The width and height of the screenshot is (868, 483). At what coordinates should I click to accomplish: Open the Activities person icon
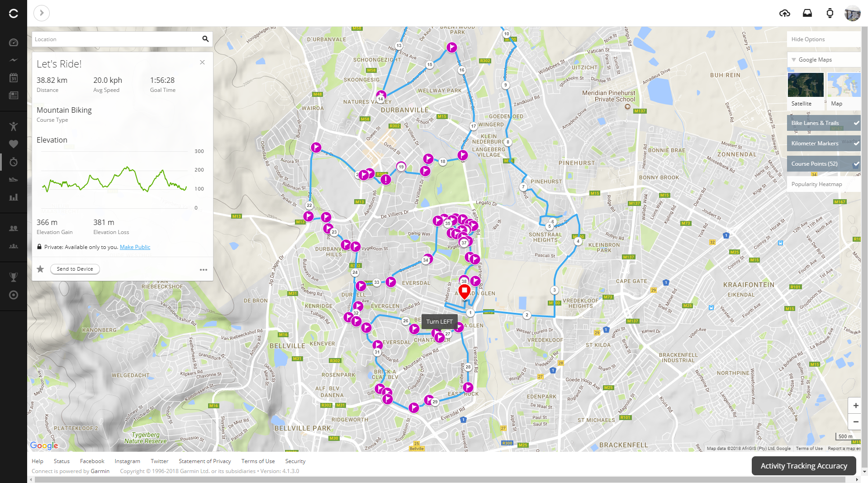coord(14,126)
